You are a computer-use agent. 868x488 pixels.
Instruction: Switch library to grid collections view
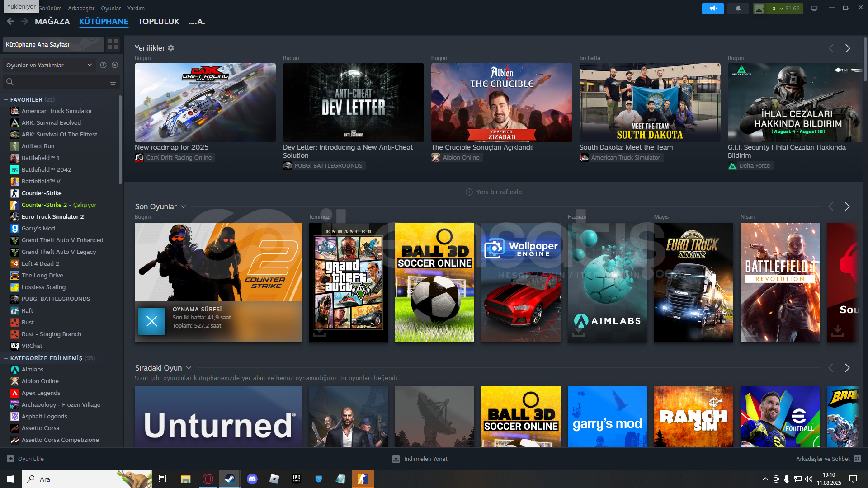coord(113,44)
